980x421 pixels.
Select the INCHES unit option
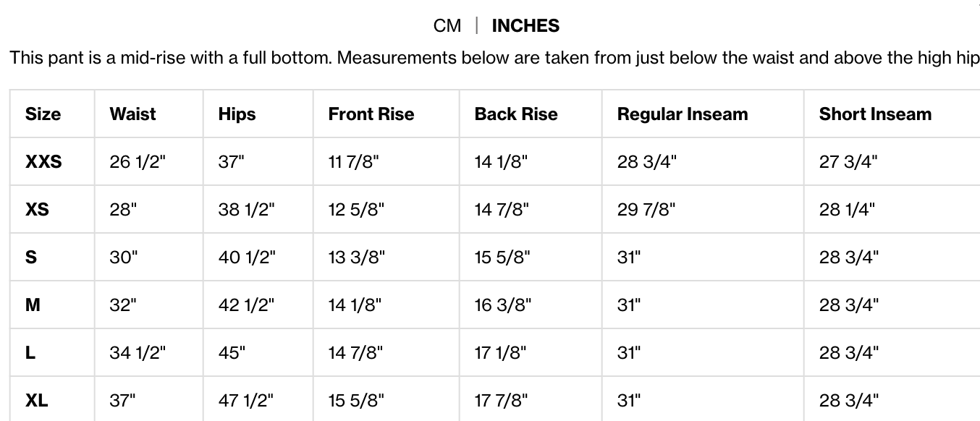(525, 26)
